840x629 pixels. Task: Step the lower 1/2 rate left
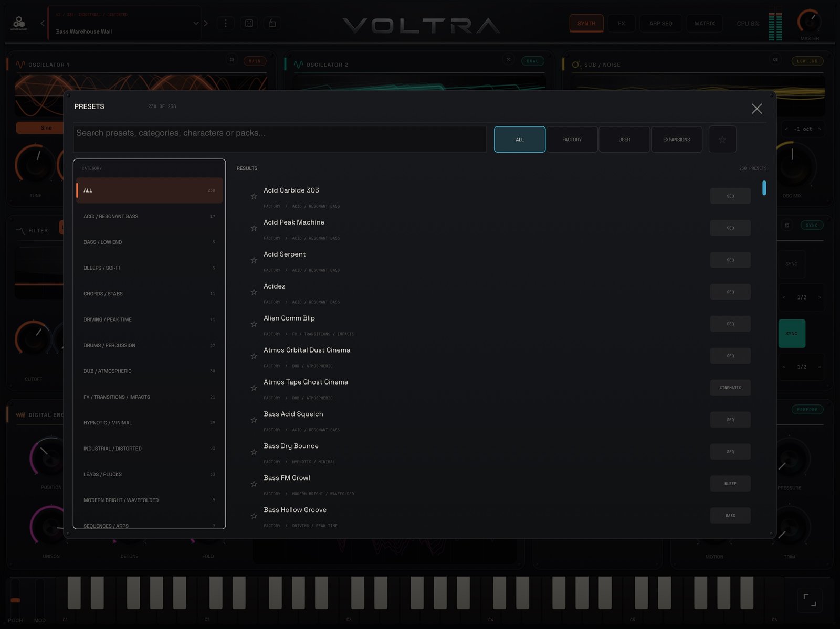pyautogui.click(x=784, y=367)
